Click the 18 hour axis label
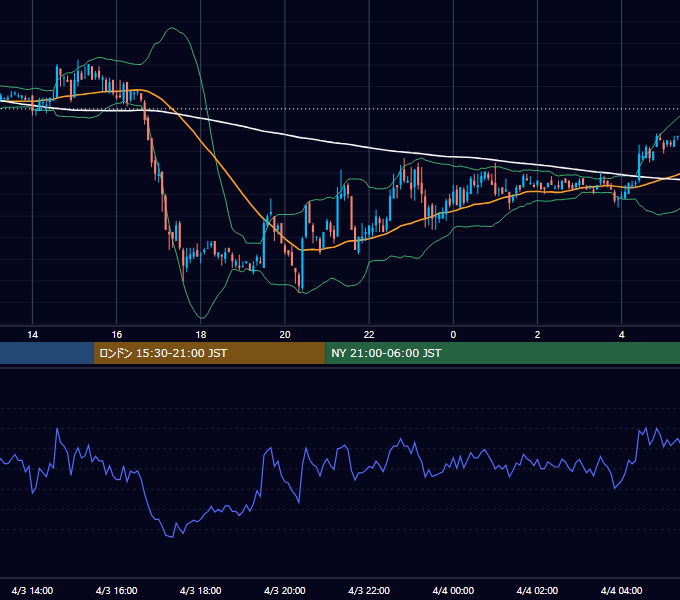The image size is (680, 600). 201,335
